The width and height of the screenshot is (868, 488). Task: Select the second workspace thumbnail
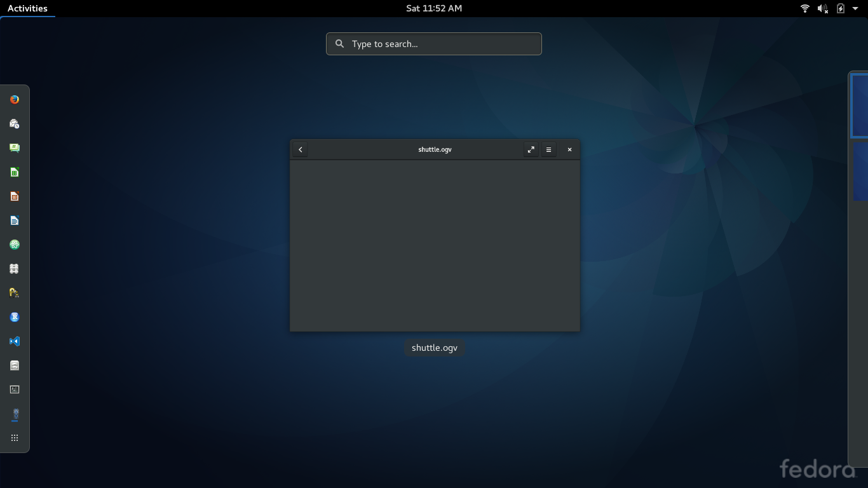pos(860,171)
